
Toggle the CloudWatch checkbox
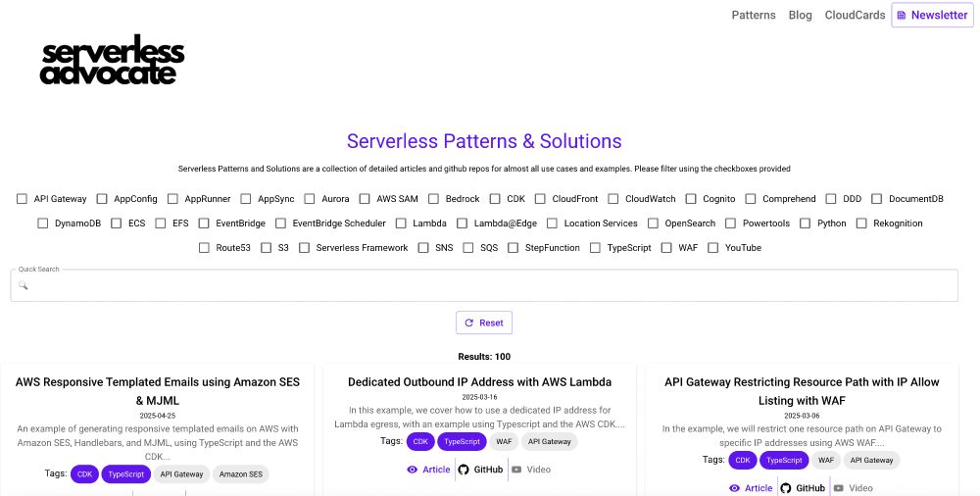click(613, 198)
